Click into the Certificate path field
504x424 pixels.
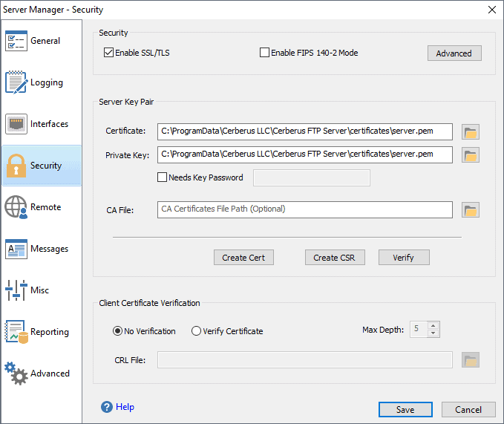(x=305, y=131)
